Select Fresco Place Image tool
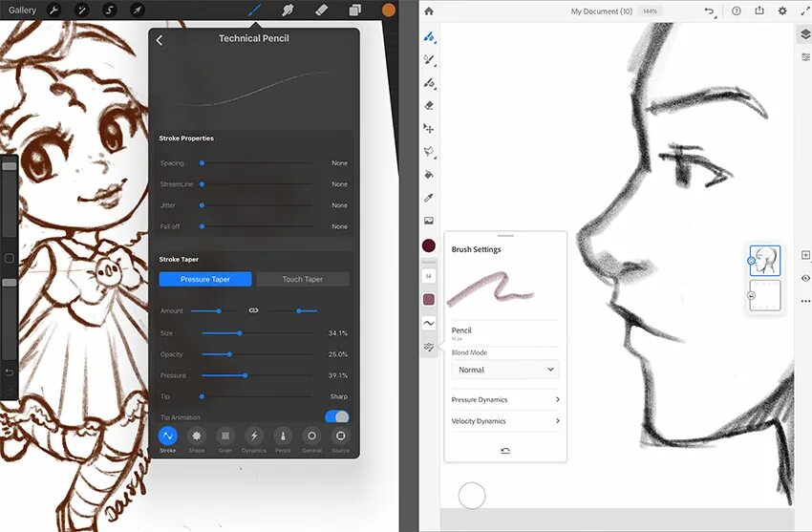This screenshot has width=812, height=532. click(x=429, y=221)
